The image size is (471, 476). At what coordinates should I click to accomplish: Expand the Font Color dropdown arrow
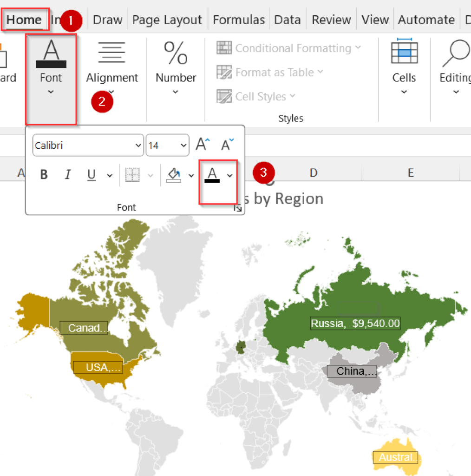pyautogui.click(x=229, y=175)
